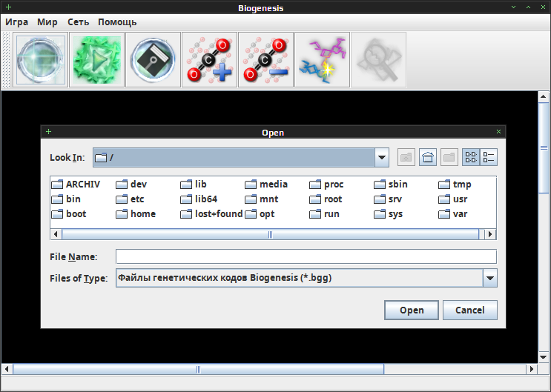Select the home folder

(136, 214)
